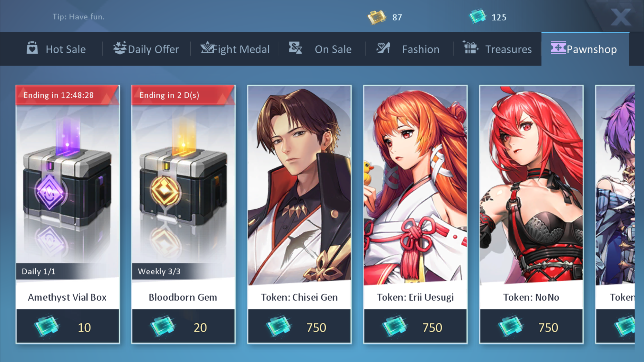Click the gold ticket currency icon

tap(377, 17)
